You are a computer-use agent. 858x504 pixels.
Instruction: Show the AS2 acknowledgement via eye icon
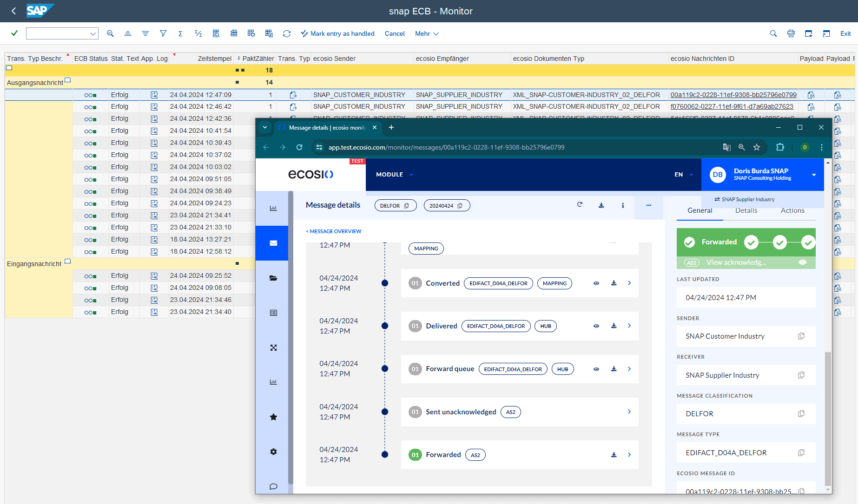[802, 262]
